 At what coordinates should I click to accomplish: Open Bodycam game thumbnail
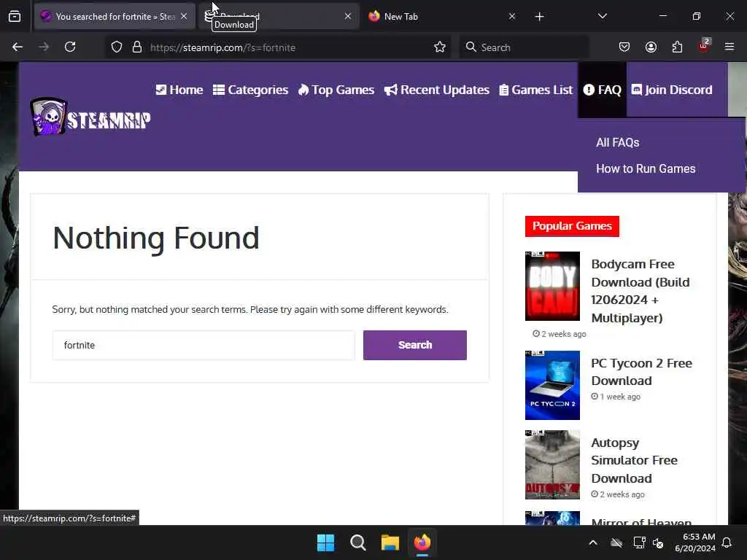552,286
